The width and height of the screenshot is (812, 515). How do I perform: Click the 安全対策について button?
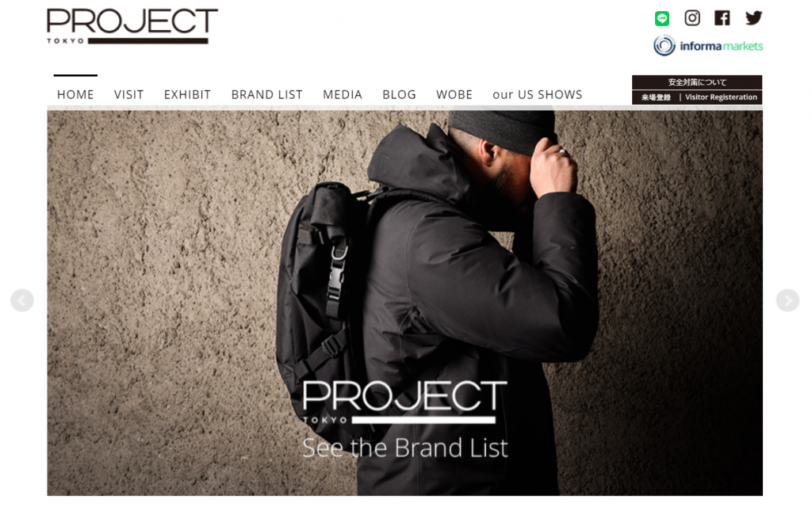point(697,82)
